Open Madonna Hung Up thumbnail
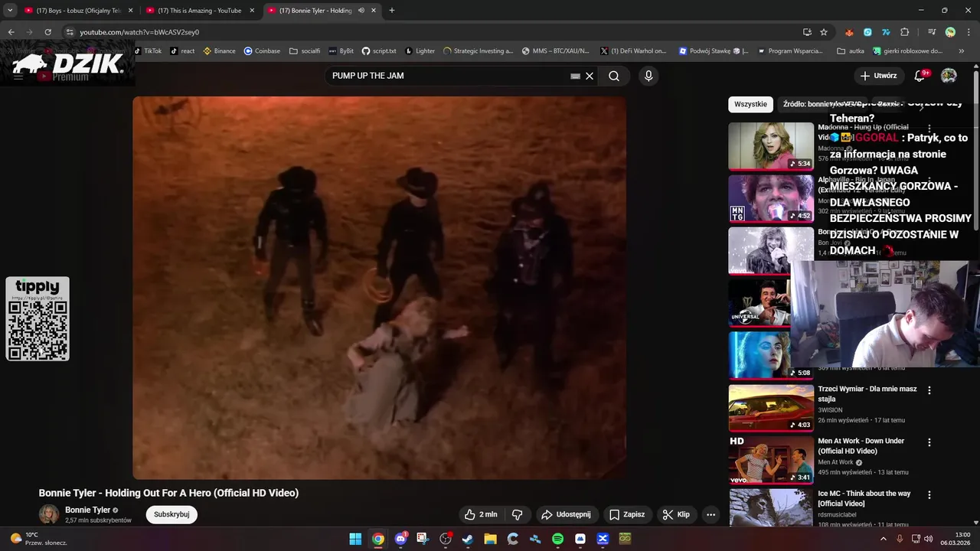980x551 pixels. (771, 146)
